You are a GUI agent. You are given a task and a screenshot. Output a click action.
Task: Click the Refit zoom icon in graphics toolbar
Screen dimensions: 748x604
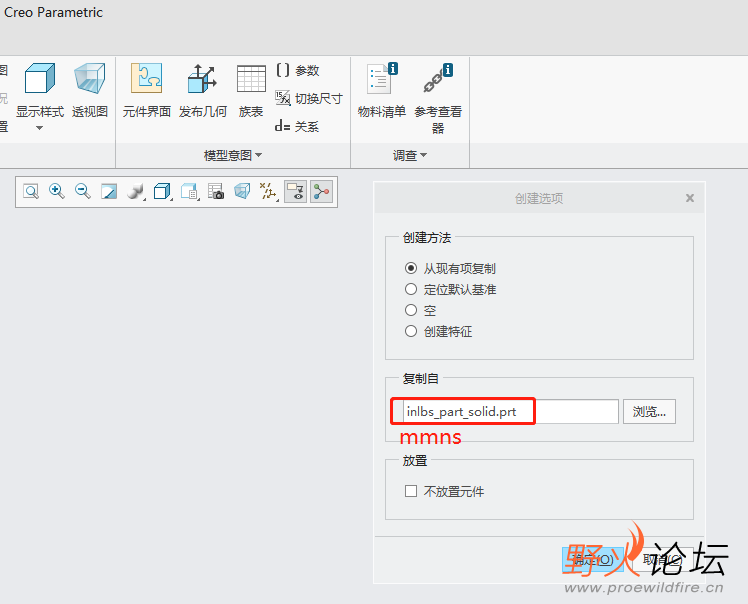(31, 192)
